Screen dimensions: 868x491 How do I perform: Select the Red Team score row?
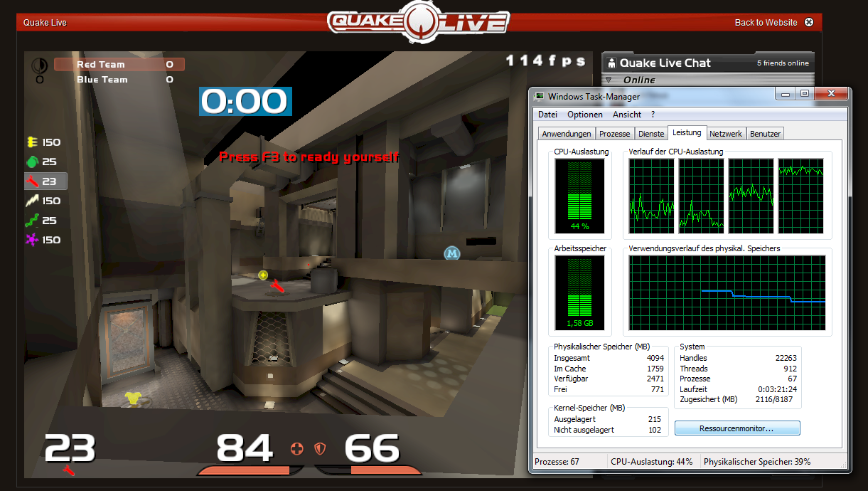tap(119, 65)
